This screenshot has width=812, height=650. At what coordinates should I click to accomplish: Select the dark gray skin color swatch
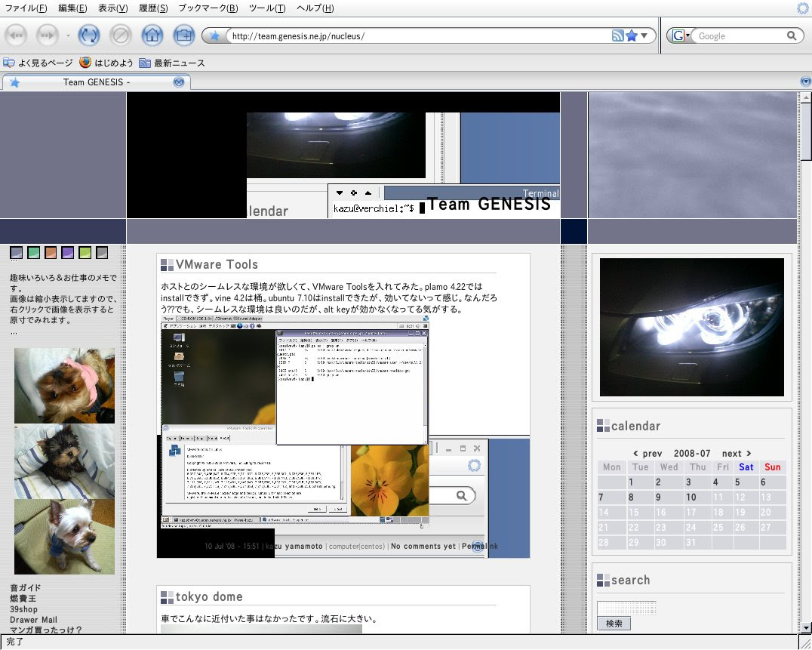pos(101,252)
